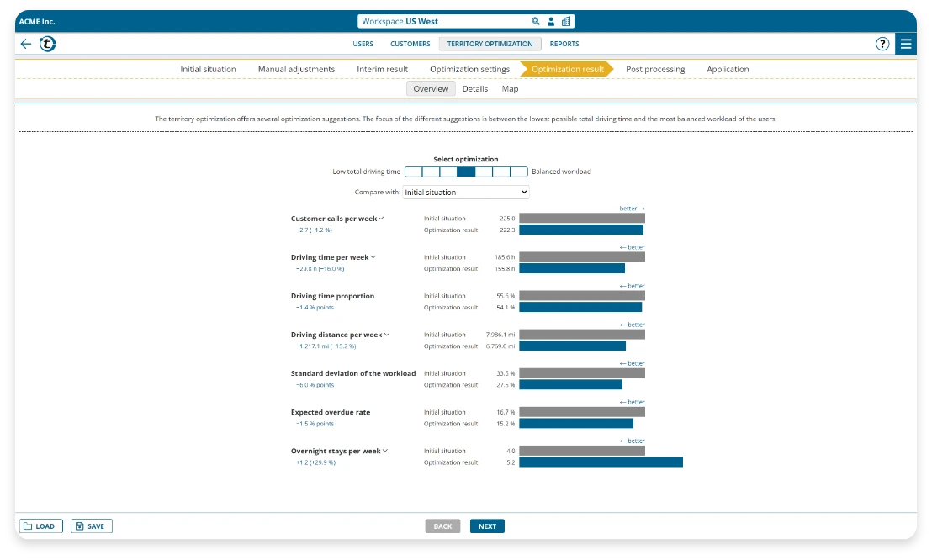This screenshot has height=560, width=932.
Task: Click the building icon in the workspace box
Action: click(x=566, y=21)
